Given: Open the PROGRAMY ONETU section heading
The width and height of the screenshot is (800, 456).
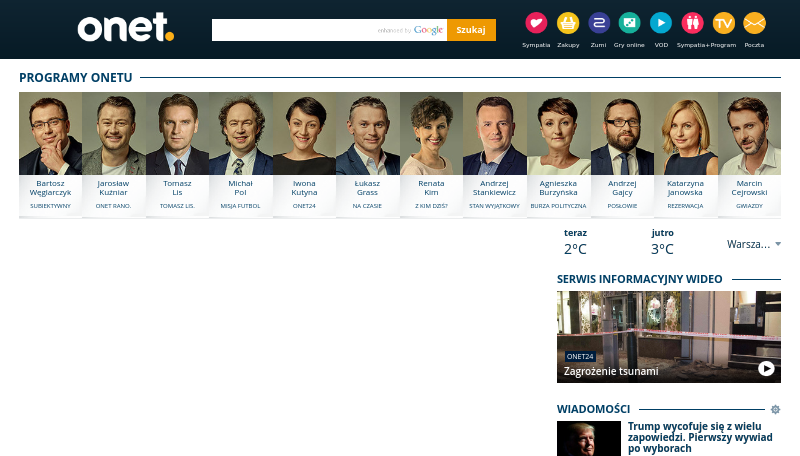Looking at the screenshot, I should [76, 78].
